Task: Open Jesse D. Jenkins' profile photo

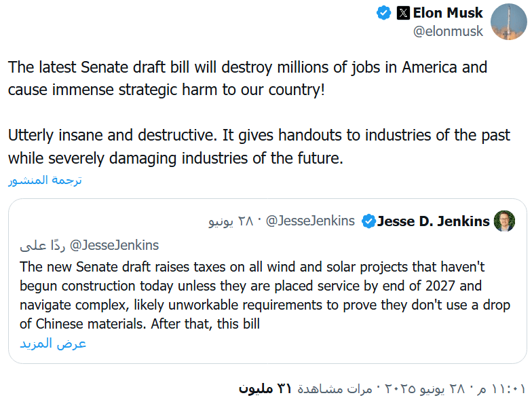Action: point(504,221)
